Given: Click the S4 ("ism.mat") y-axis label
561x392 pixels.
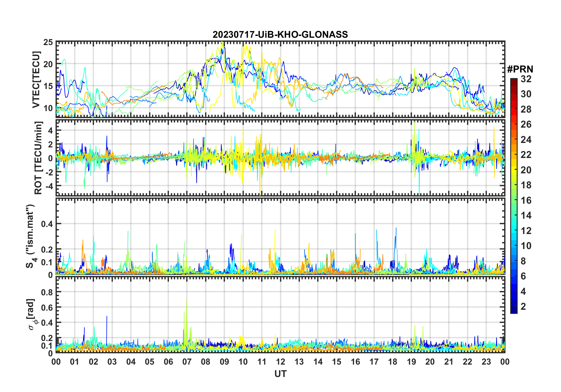Looking at the screenshot, I should tap(31, 236).
